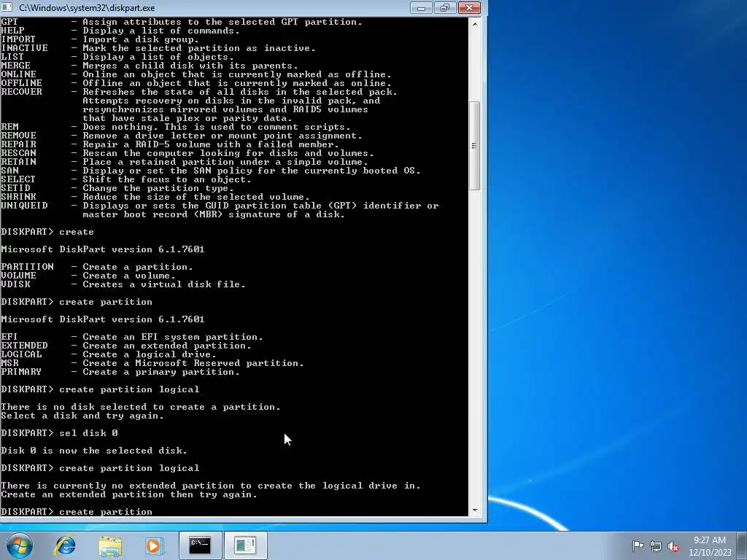Click the 'MSR' Microsoft Reserved partition line

click(x=152, y=363)
